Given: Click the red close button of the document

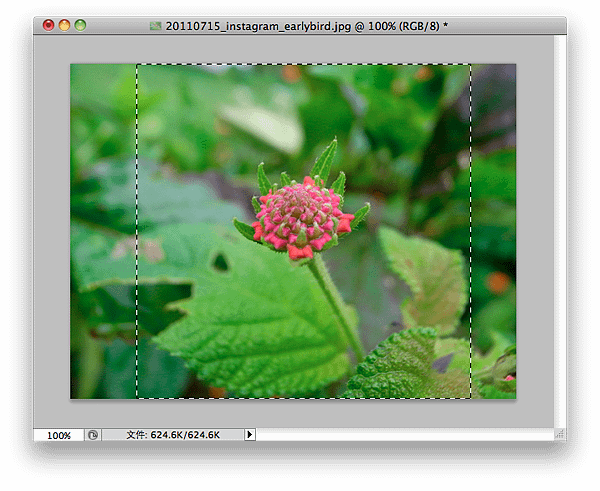Looking at the screenshot, I should coord(48,25).
